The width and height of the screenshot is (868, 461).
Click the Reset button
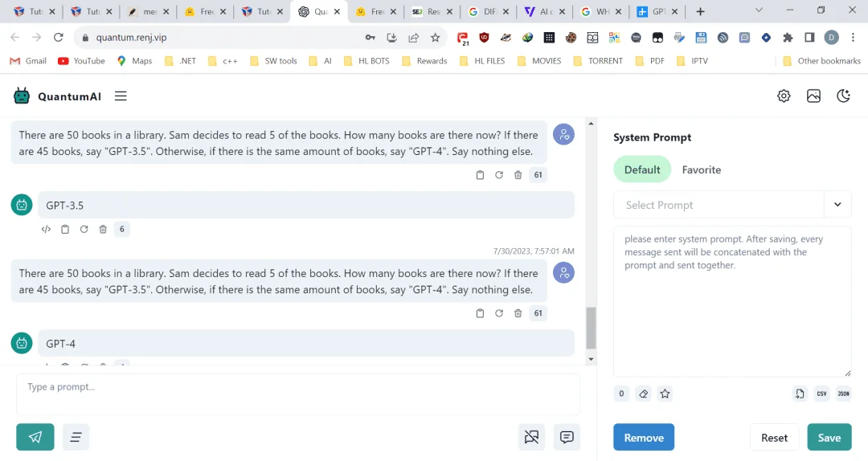click(774, 437)
